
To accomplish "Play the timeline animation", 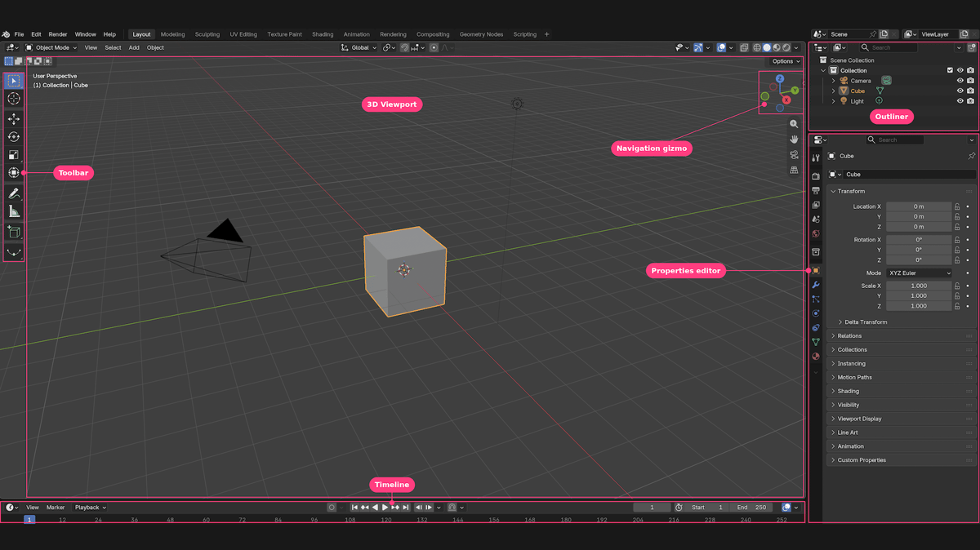I will click(x=385, y=508).
